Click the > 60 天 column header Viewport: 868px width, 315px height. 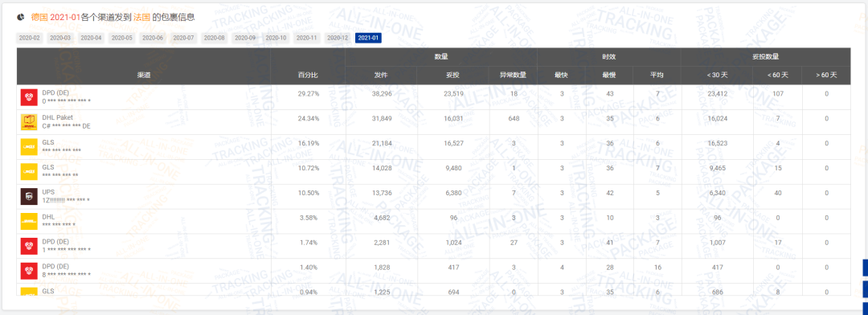826,75
